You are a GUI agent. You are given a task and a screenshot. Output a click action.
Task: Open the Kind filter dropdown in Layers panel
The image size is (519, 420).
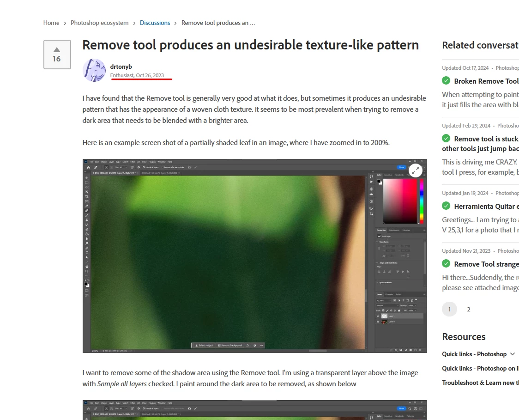[384, 300]
